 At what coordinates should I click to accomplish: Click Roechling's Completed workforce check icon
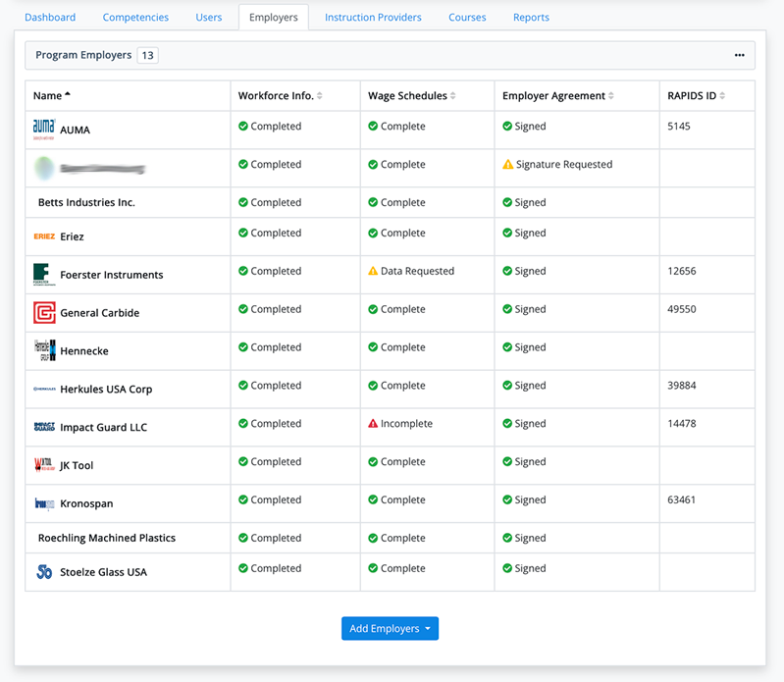243,538
